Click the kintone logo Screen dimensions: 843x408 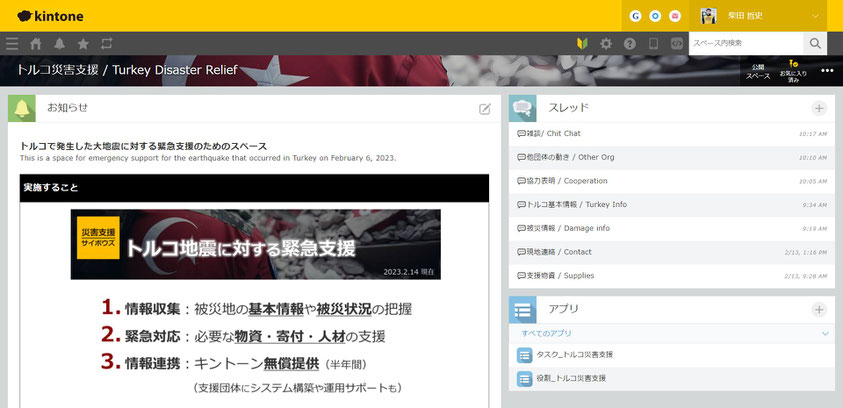[x=50, y=16]
